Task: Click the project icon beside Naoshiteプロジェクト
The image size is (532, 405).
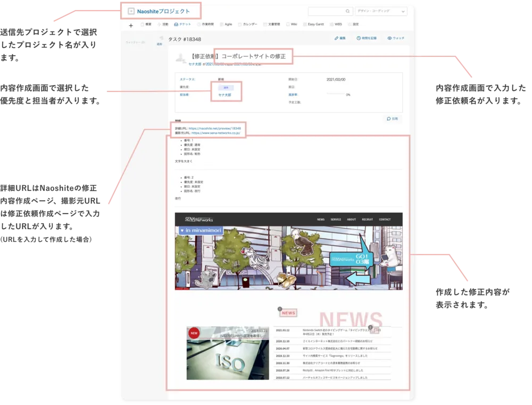Action: pyautogui.click(x=131, y=11)
